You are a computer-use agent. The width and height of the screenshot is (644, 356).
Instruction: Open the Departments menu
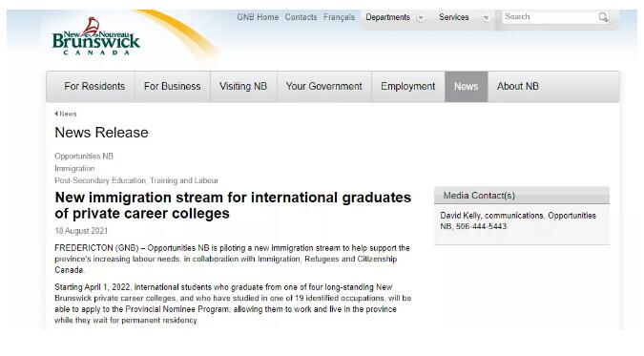[387, 17]
